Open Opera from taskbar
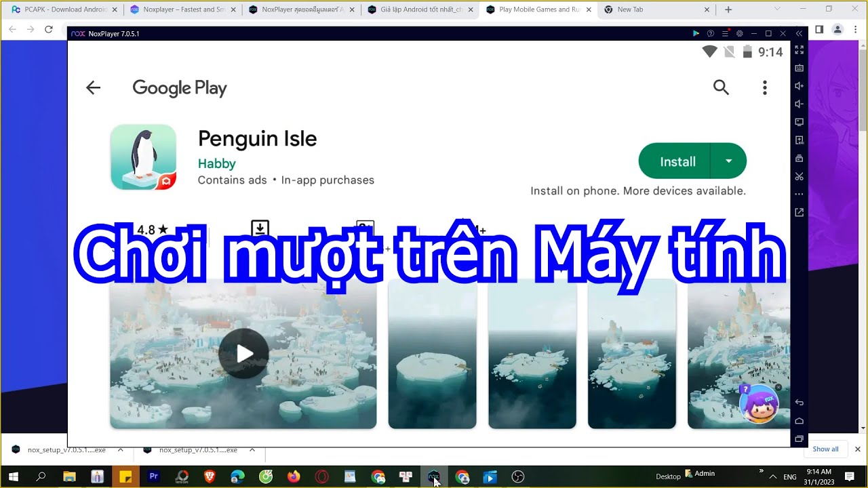The image size is (868, 488). [322, 476]
